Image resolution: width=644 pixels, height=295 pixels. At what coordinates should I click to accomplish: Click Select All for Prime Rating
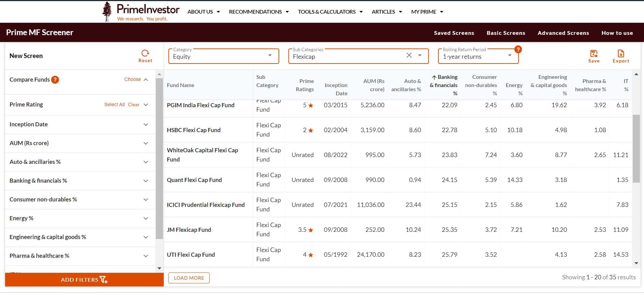(x=115, y=104)
